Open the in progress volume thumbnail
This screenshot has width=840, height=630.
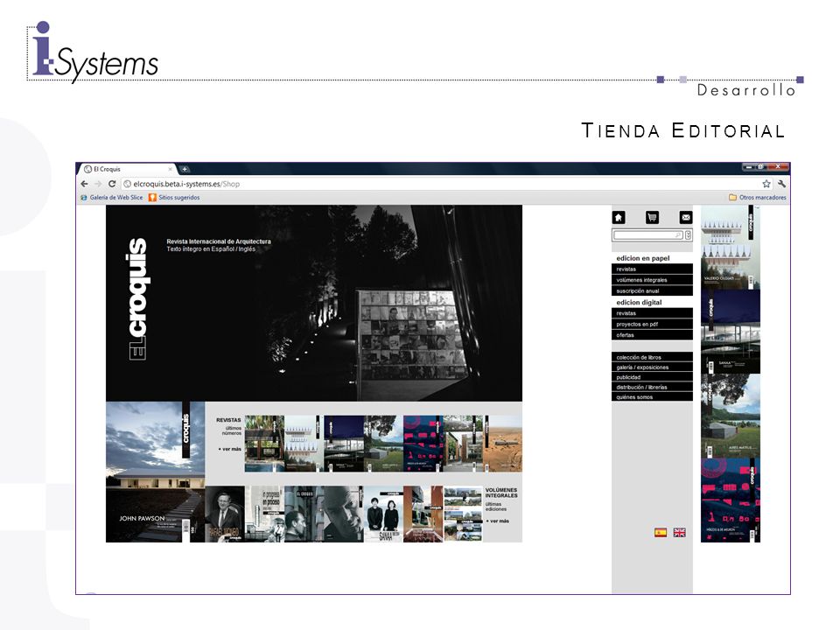(264, 514)
